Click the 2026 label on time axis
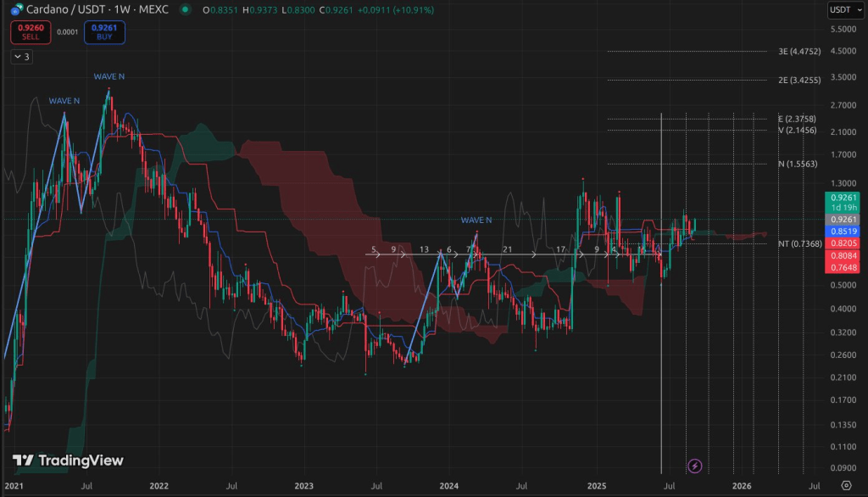Viewport: 868px width, 497px height. pos(742,487)
